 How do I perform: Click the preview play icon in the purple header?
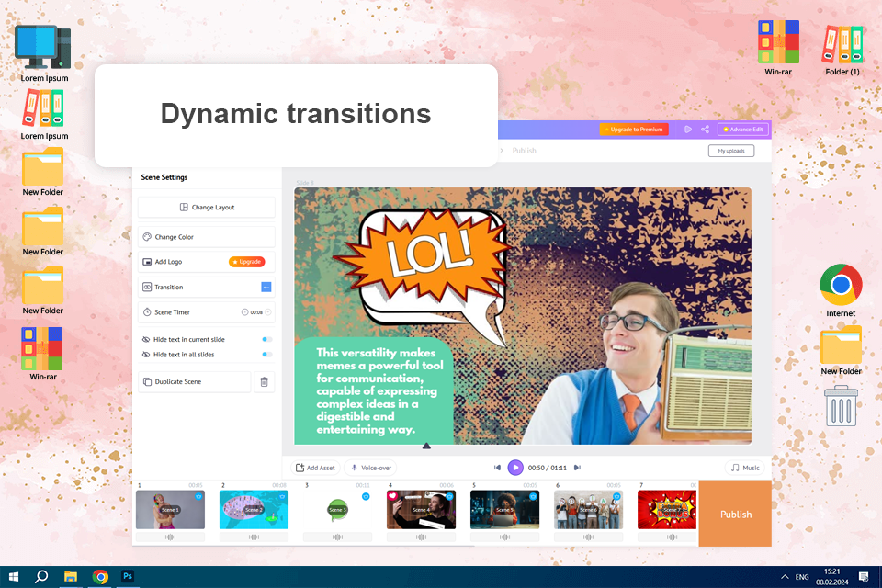point(688,130)
